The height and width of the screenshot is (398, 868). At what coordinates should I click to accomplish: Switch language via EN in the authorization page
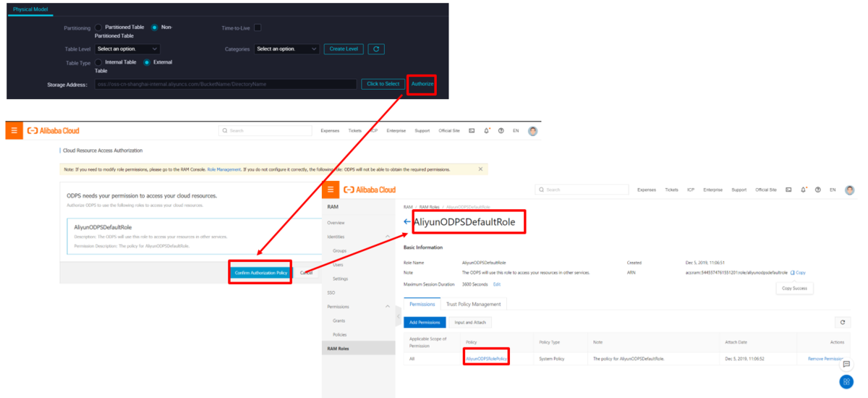click(x=516, y=131)
